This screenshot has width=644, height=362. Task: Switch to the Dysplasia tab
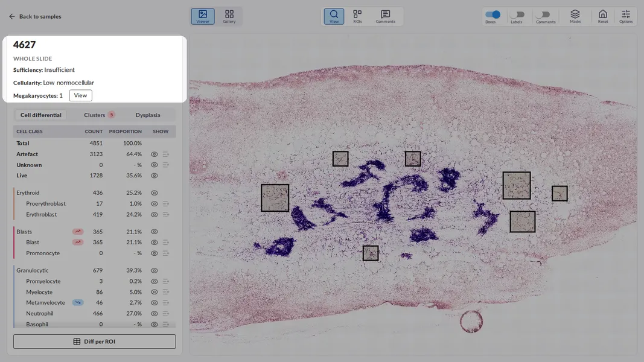pyautogui.click(x=148, y=115)
